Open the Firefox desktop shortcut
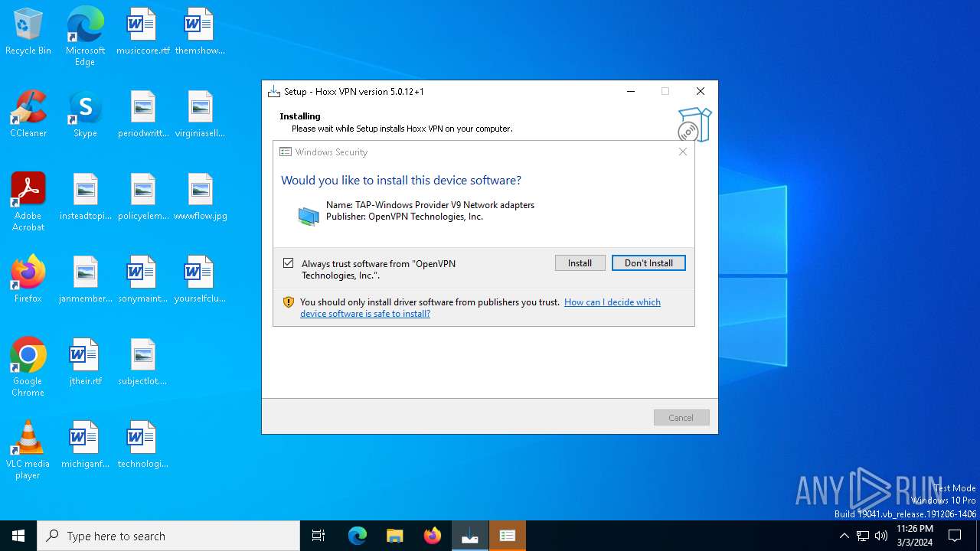 pos(28,280)
